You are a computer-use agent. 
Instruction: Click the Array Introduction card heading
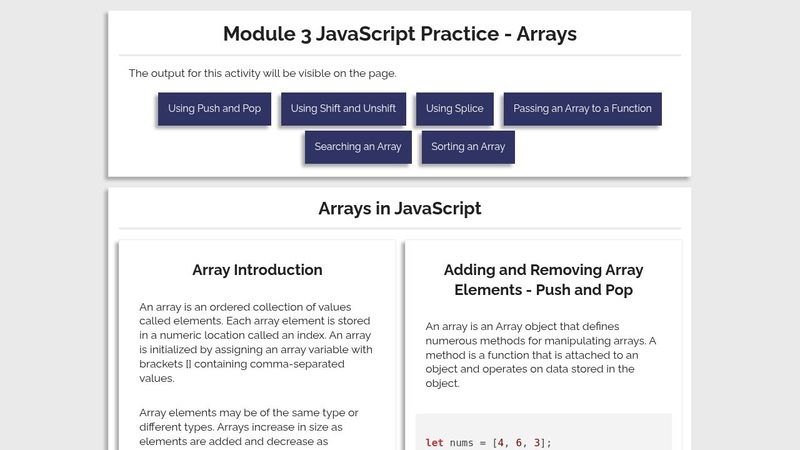[257, 270]
